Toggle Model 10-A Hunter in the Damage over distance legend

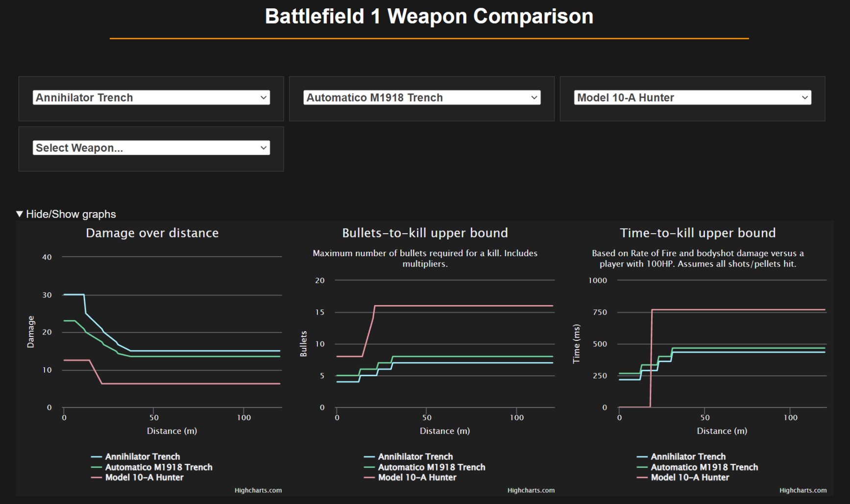137,478
